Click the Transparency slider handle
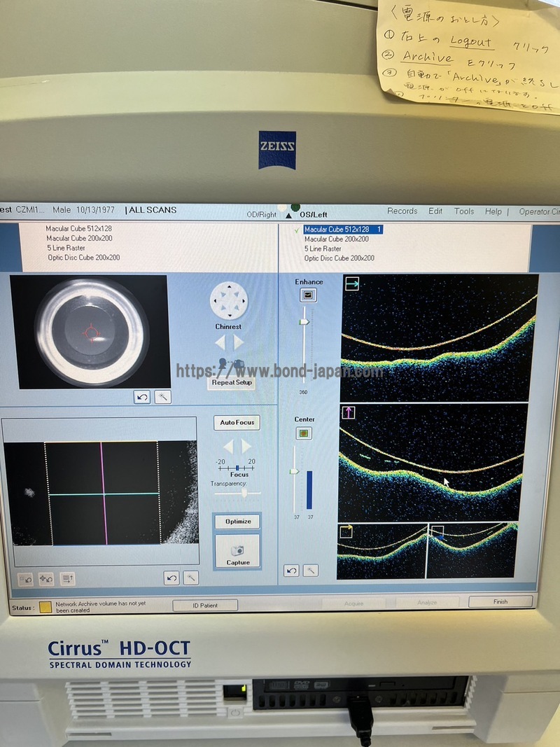560x747 pixels. click(x=244, y=494)
